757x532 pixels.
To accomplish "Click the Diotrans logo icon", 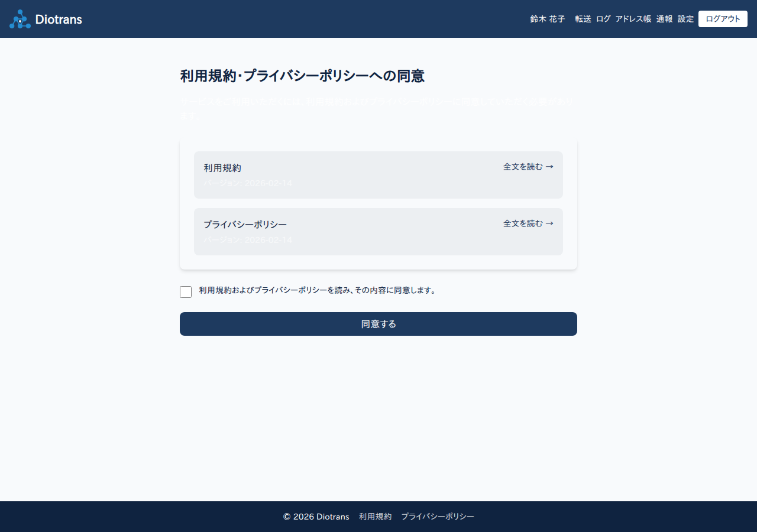I will [20, 19].
